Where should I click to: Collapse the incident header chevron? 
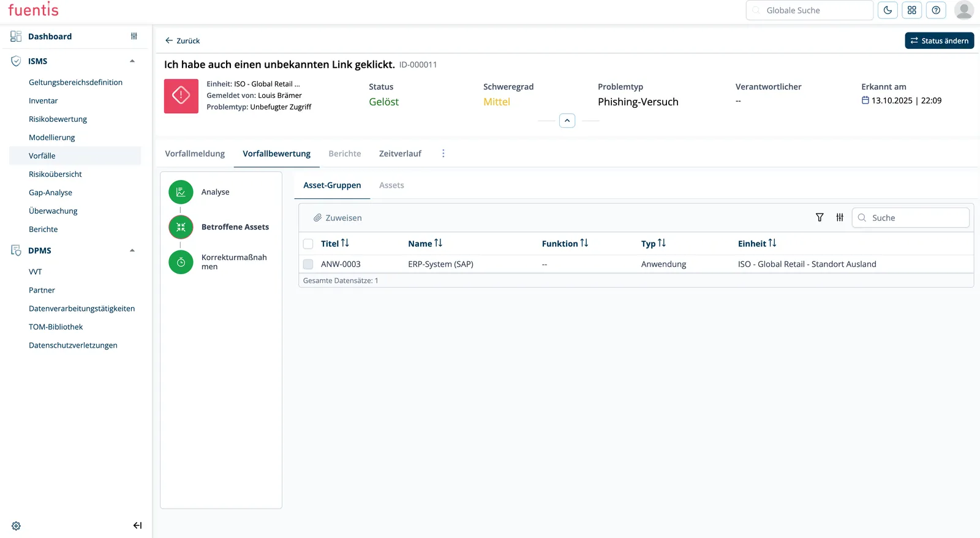tap(567, 121)
